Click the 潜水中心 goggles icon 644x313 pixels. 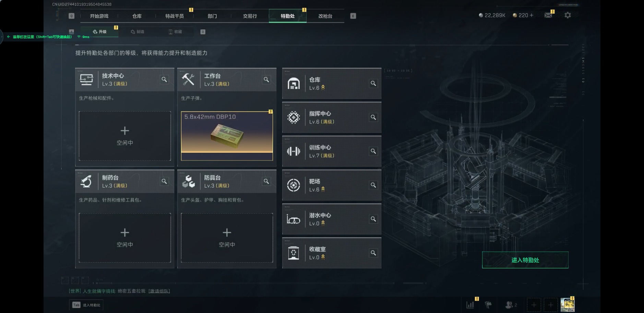294,219
